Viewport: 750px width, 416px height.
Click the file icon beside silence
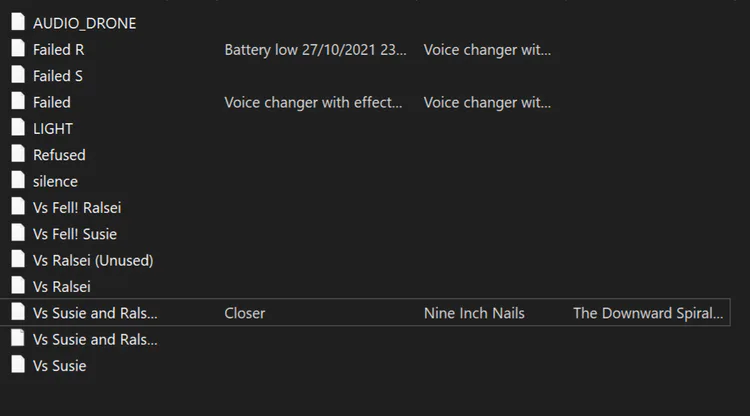(17, 181)
